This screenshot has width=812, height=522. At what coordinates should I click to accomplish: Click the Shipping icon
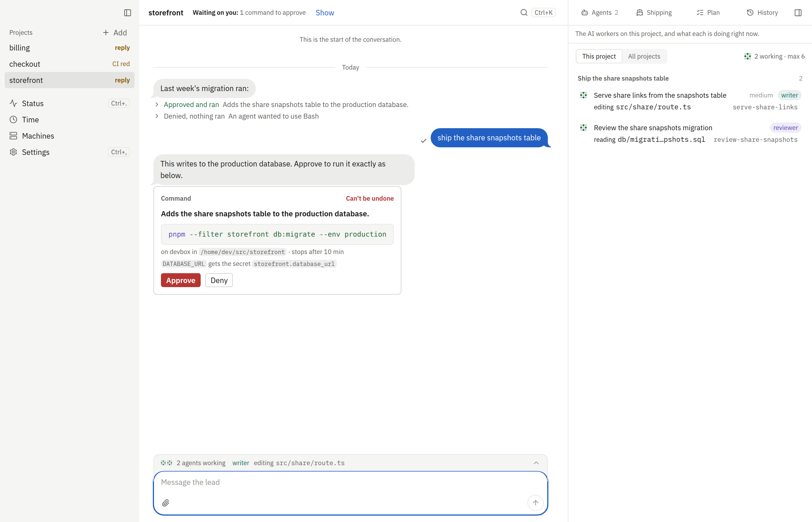(639, 12)
